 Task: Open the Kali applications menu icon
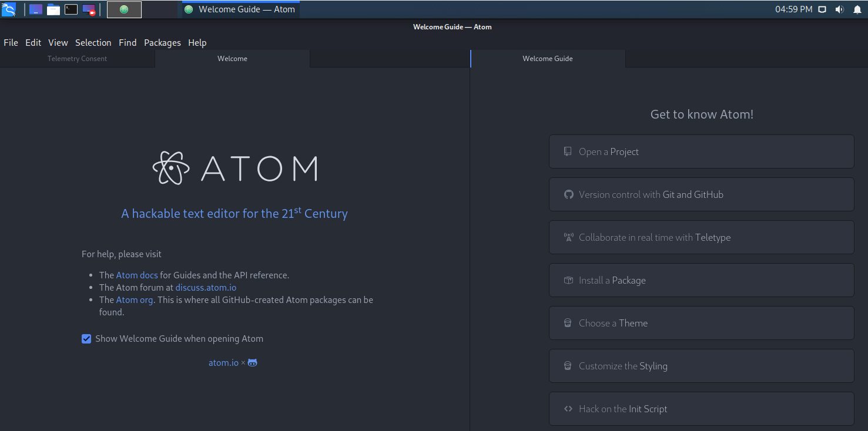(x=9, y=9)
